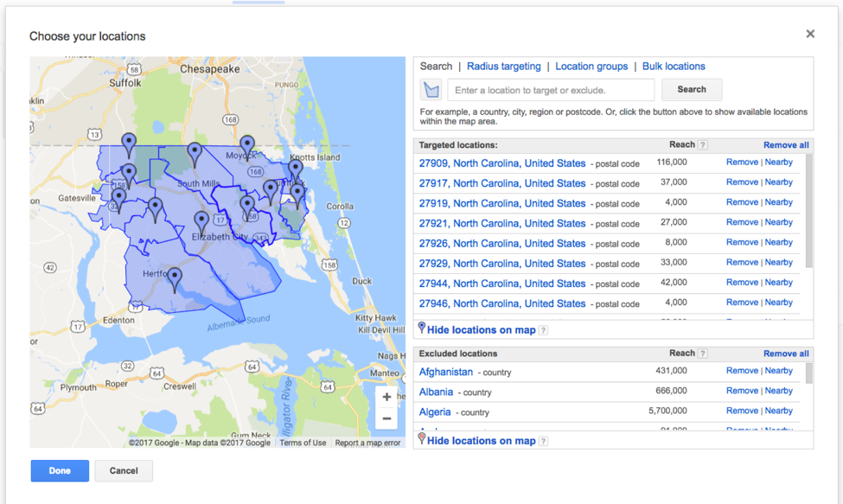Open help icon beside targeted Hide locations on map

[544, 330]
